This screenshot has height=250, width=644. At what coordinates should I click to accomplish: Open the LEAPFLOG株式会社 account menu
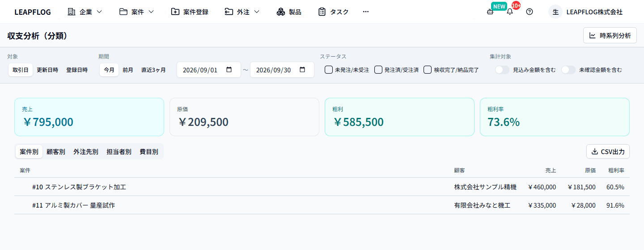[x=594, y=12]
